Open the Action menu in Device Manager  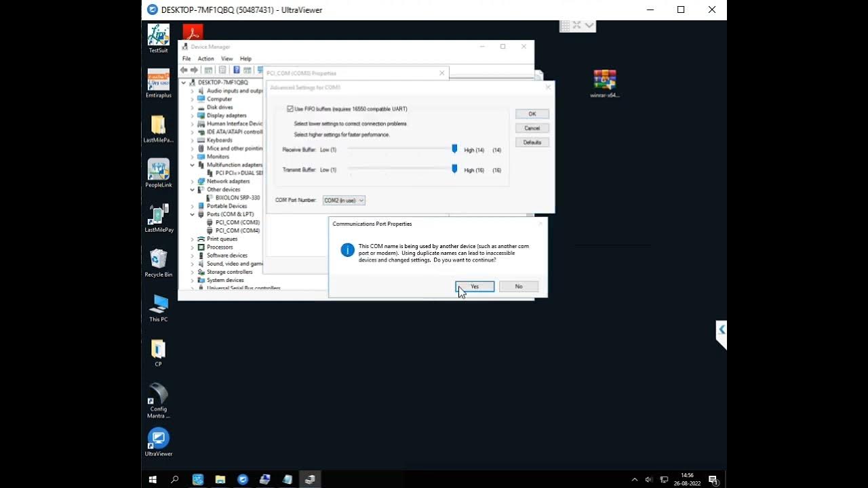205,59
